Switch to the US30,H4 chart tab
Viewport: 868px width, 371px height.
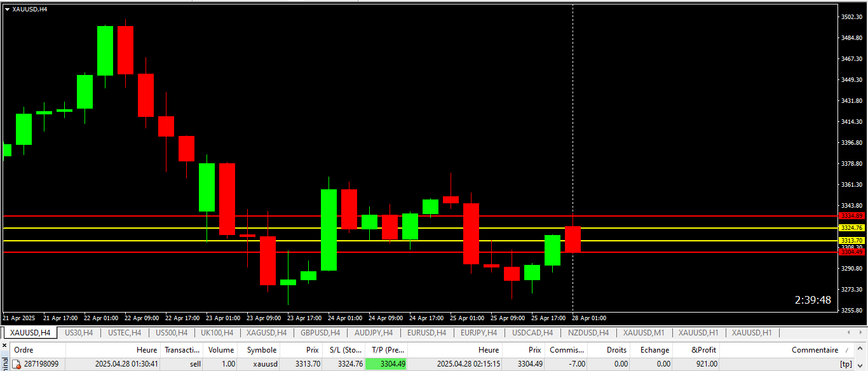[79, 333]
